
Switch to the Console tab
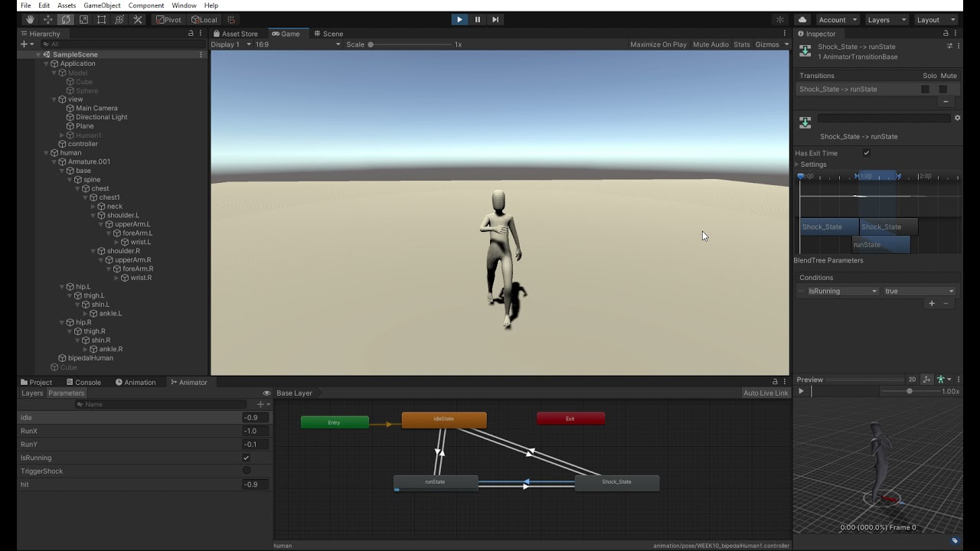pos(83,382)
